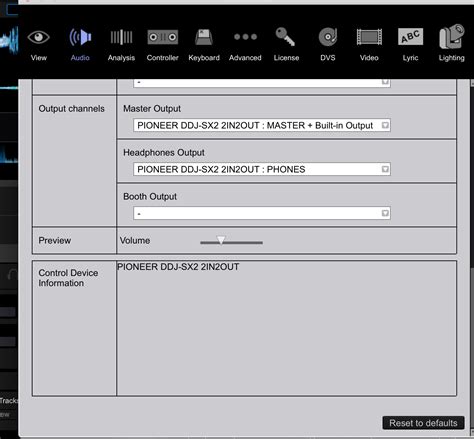Switch to the Analysis tab label

pos(121,58)
